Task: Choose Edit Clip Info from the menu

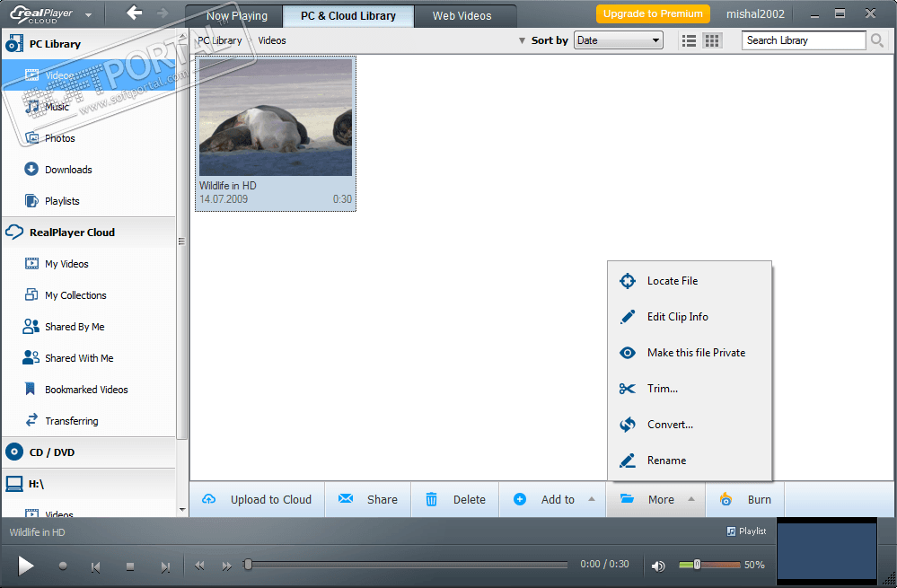Action: 690,317
